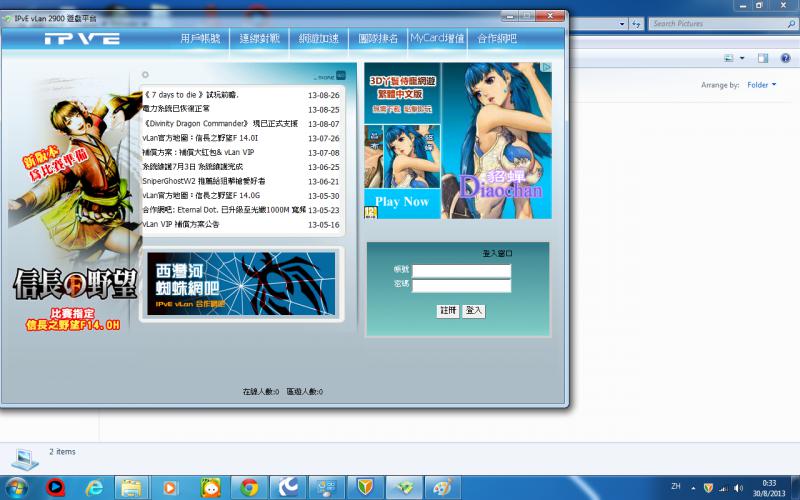The width and height of the screenshot is (800, 500).
Task: Open the Divinity Dragon Commander news item
Action: coord(220,124)
